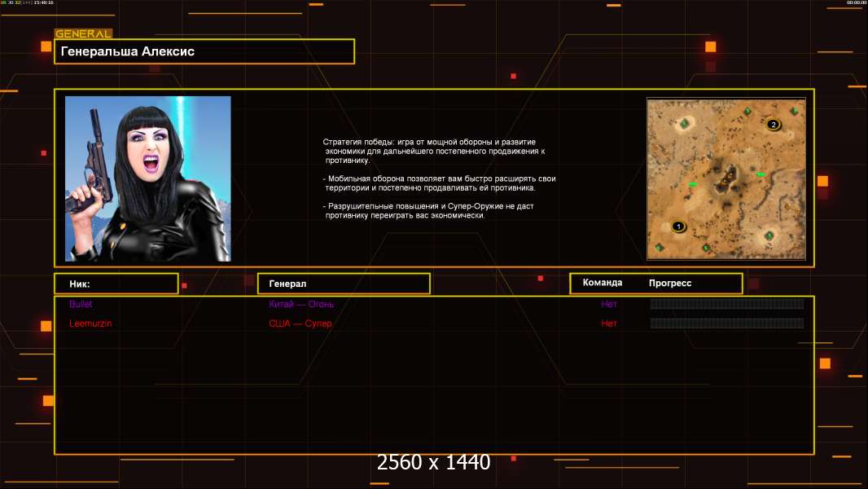Click Leemurzin's loading progress bar

pyautogui.click(x=727, y=324)
